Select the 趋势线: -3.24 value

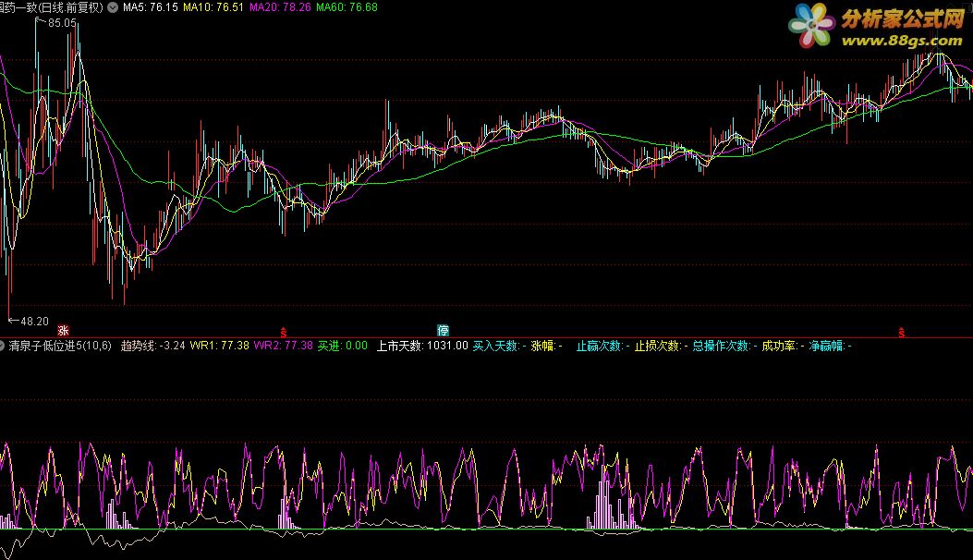click(x=152, y=346)
